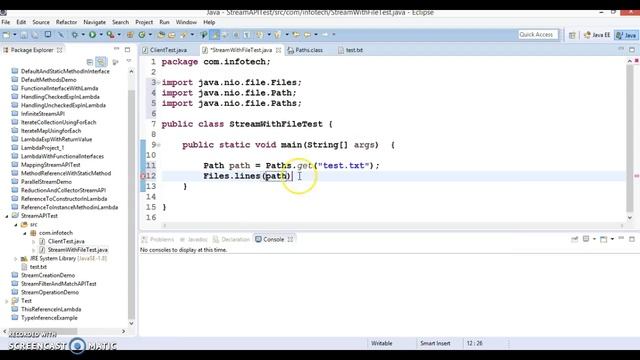Expand the JRE System Library node
Screen dimensions: 640x360
pos(16,258)
